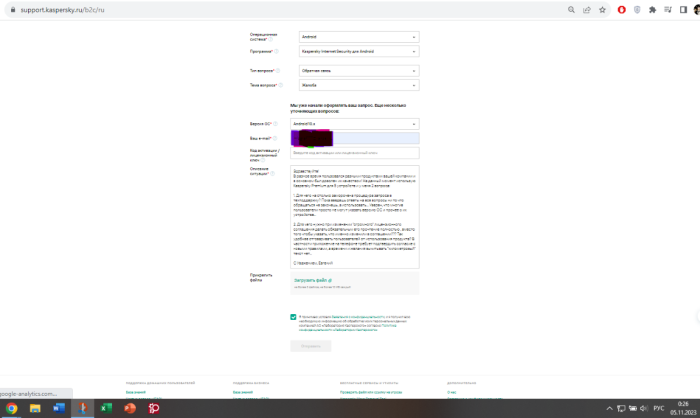Screen dimensions: 700x418
Task: Click the zoom magnifier icon in address bar
Action: [571, 10]
